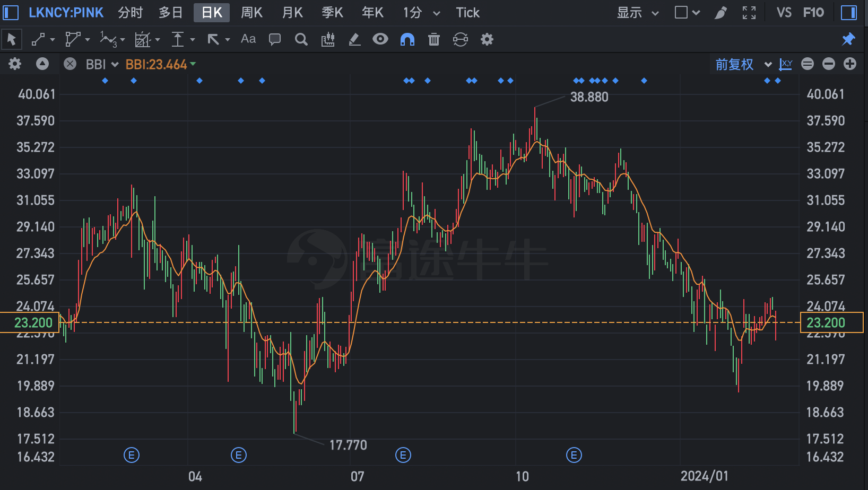Switch to the 周K weekly chart tab

coord(251,13)
